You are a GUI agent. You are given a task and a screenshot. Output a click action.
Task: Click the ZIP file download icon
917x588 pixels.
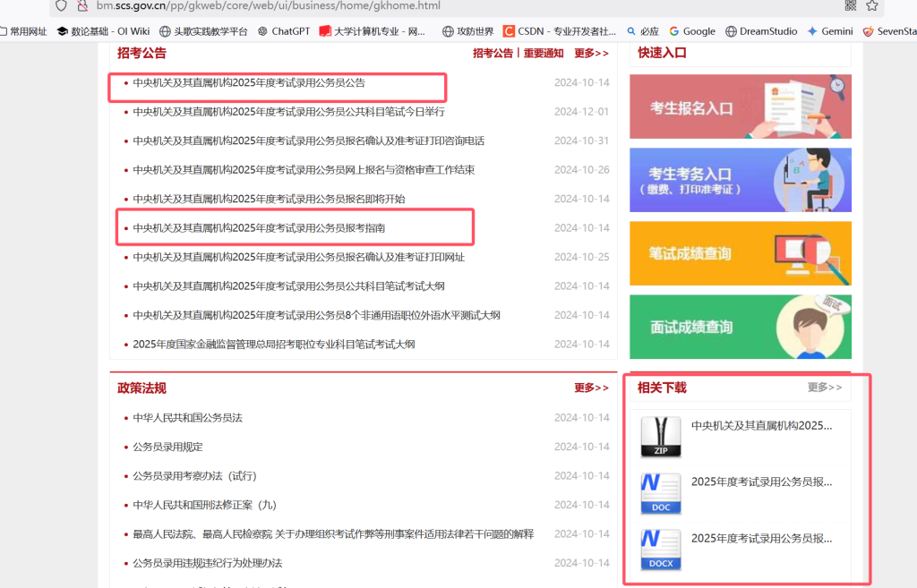click(661, 437)
